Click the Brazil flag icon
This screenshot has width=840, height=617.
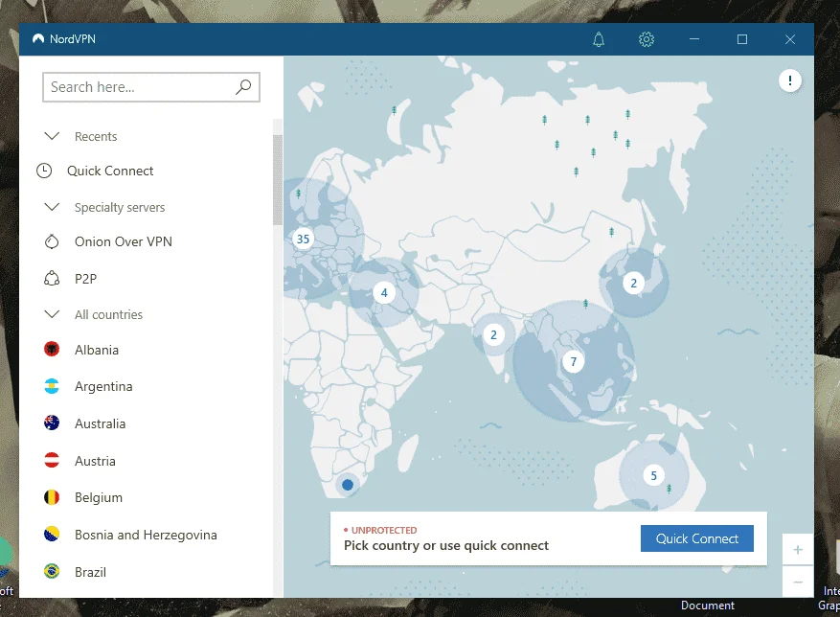click(52, 571)
